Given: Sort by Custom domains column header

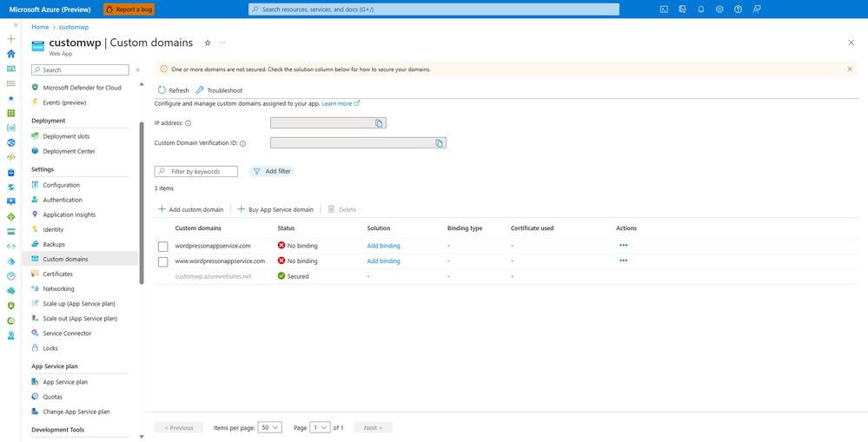Looking at the screenshot, I should coord(198,228).
